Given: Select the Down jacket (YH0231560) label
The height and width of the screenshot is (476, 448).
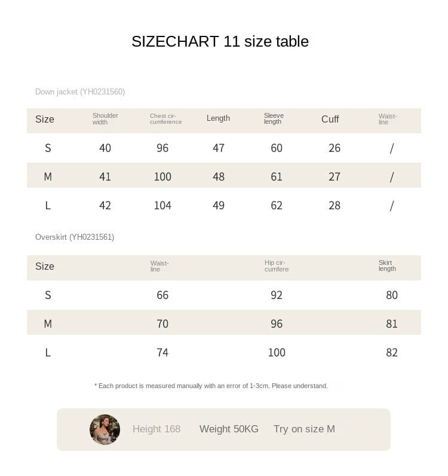Looking at the screenshot, I should pyautogui.click(x=80, y=91).
